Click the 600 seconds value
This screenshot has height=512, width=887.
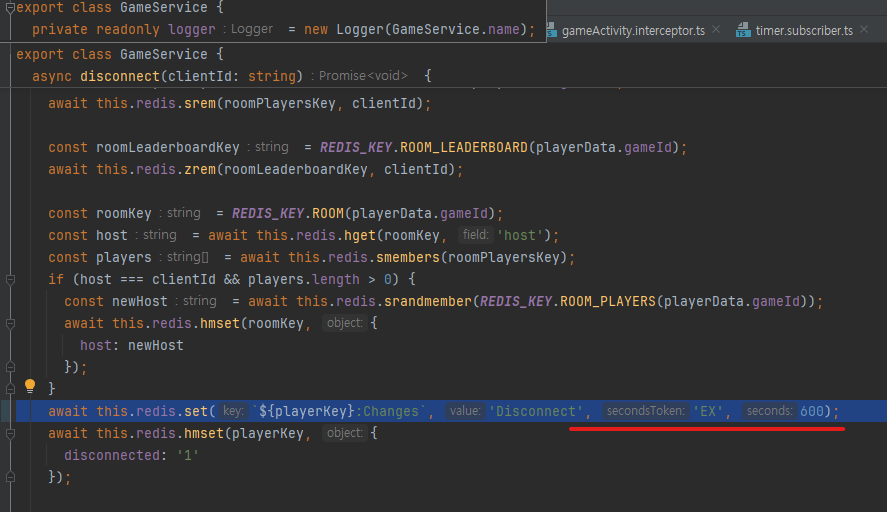(x=812, y=411)
